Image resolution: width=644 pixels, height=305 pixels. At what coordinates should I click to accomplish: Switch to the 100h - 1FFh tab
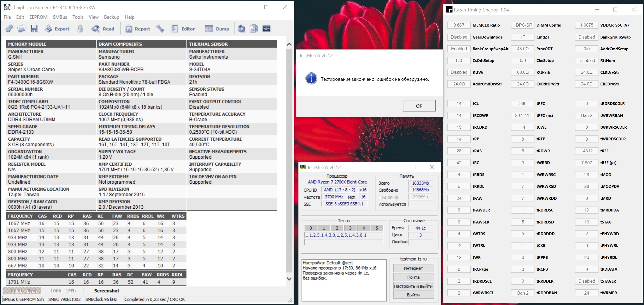[x=63, y=291]
